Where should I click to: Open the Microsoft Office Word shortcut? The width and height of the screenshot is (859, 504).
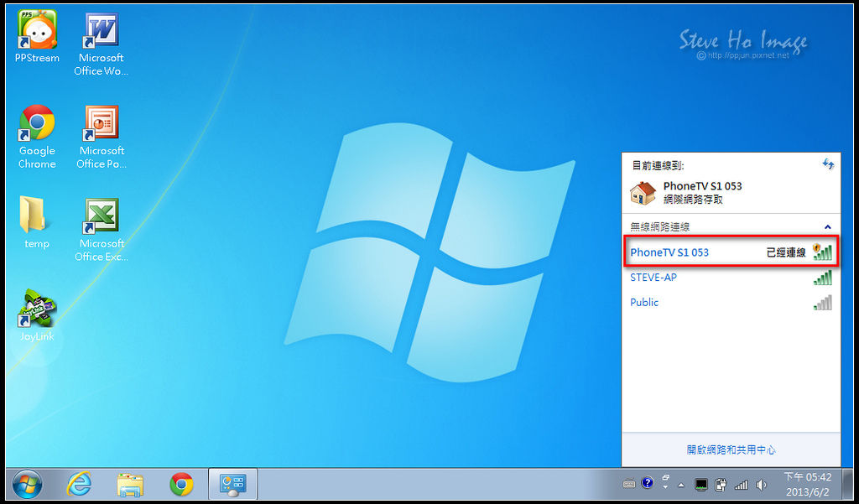point(102,44)
